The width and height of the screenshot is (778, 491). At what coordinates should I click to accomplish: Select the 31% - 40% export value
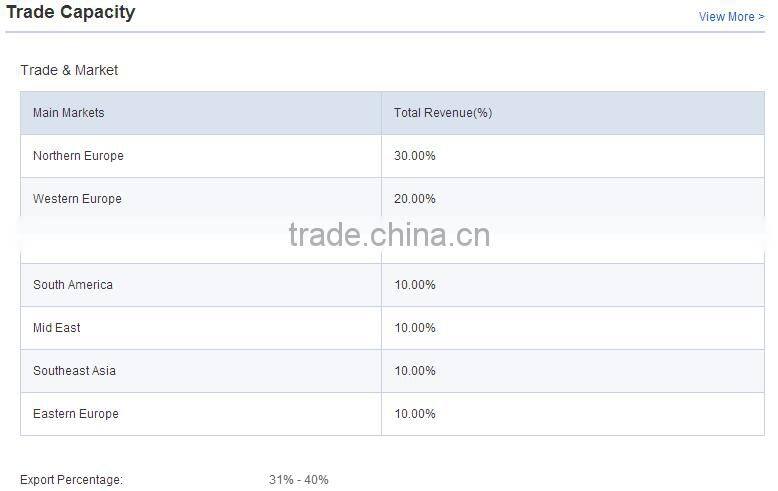coord(298,480)
